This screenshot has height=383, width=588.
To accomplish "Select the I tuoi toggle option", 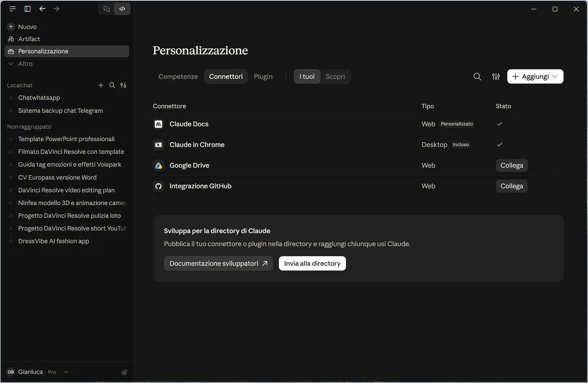I will [x=307, y=76].
